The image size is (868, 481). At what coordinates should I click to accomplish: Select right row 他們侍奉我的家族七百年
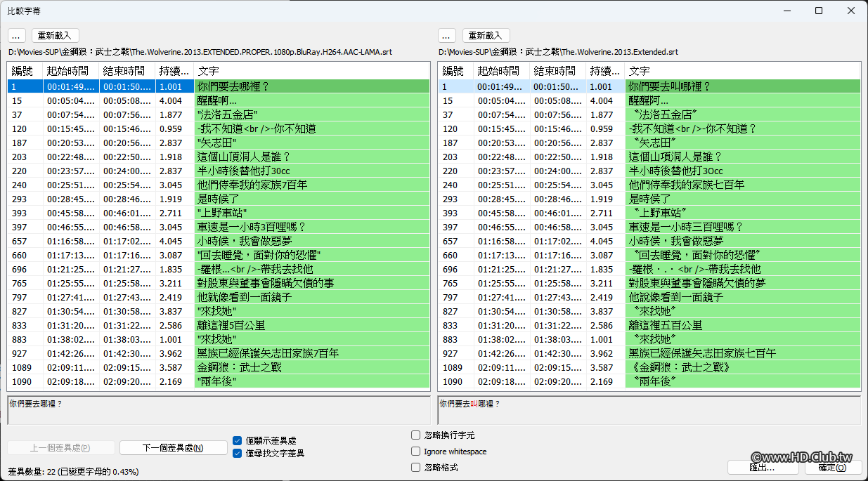(x=649, y=185)
